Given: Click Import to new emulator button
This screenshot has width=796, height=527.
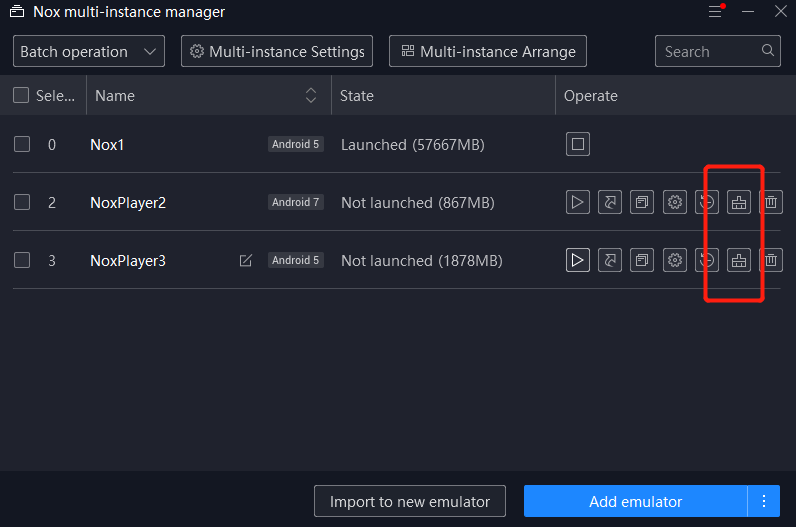Looking at the screenshot, I should 410,501.
